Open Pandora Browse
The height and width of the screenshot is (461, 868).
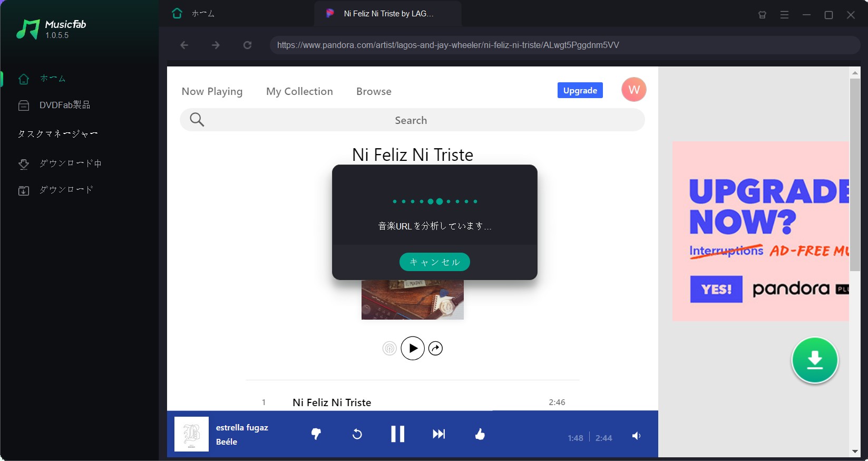tap(374, 91)
